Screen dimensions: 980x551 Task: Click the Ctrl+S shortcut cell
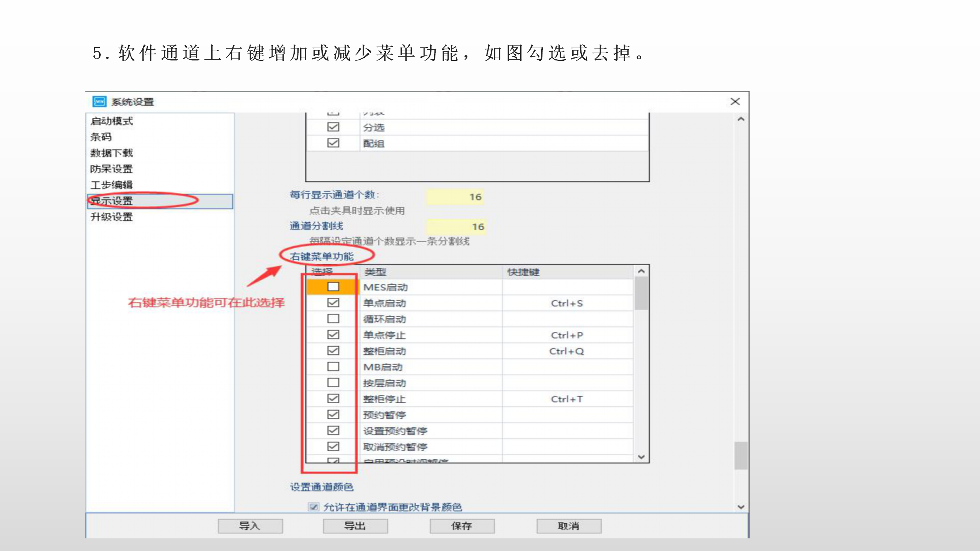pos(567,303)
